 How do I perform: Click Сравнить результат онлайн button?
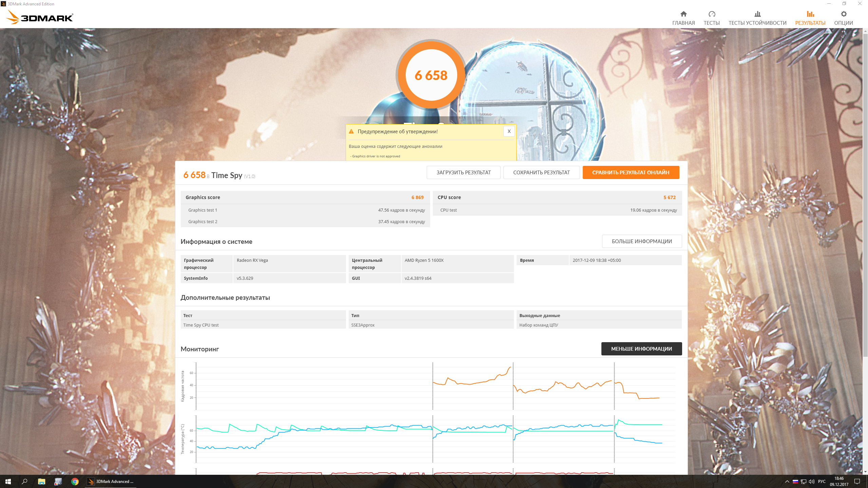pyautogui.click(x=631, y=172)
